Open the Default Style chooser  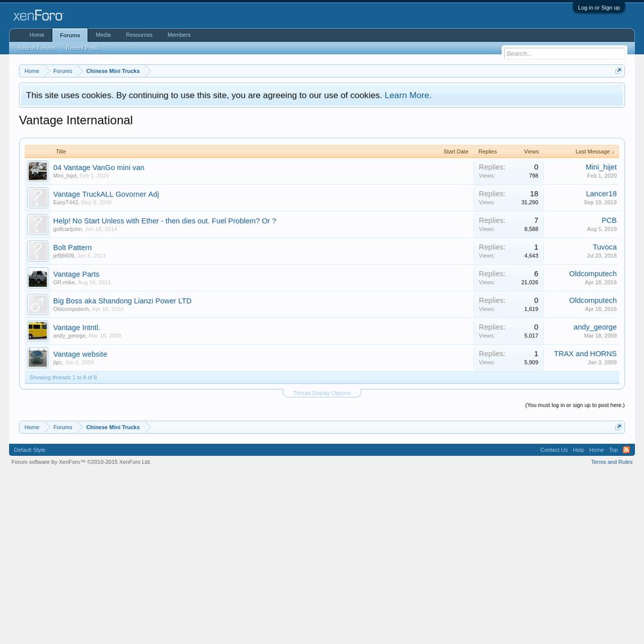[x=30, y=450]
